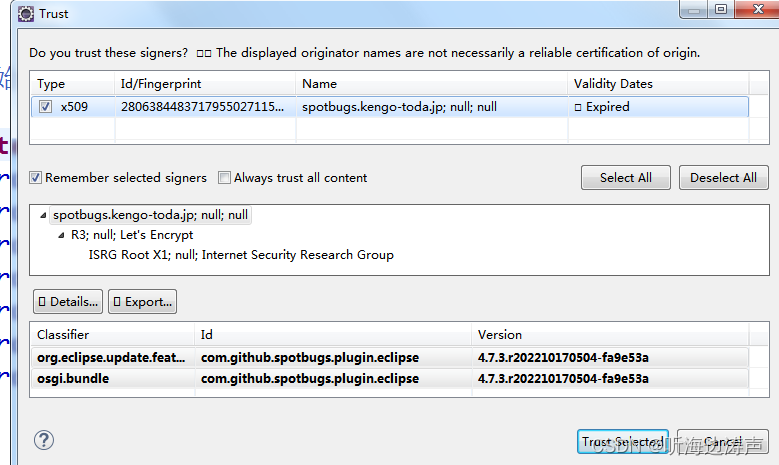Click the Deselect All button

[723, 177]
